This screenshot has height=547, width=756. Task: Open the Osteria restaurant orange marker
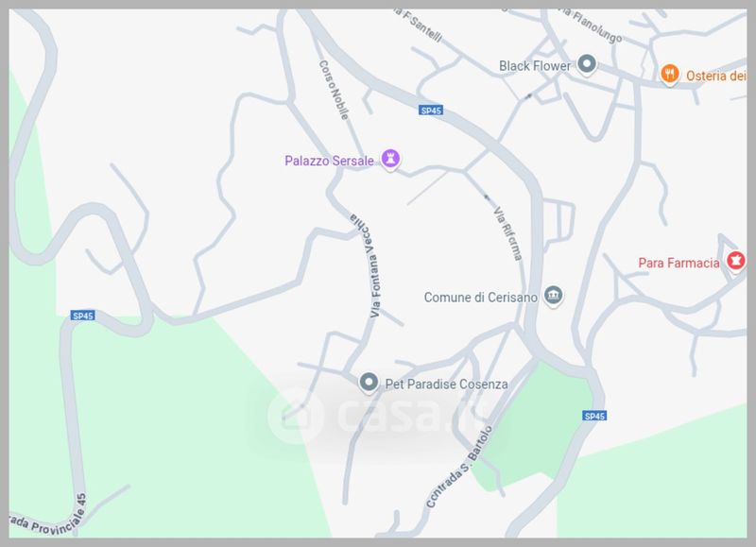tap(670, 75)
